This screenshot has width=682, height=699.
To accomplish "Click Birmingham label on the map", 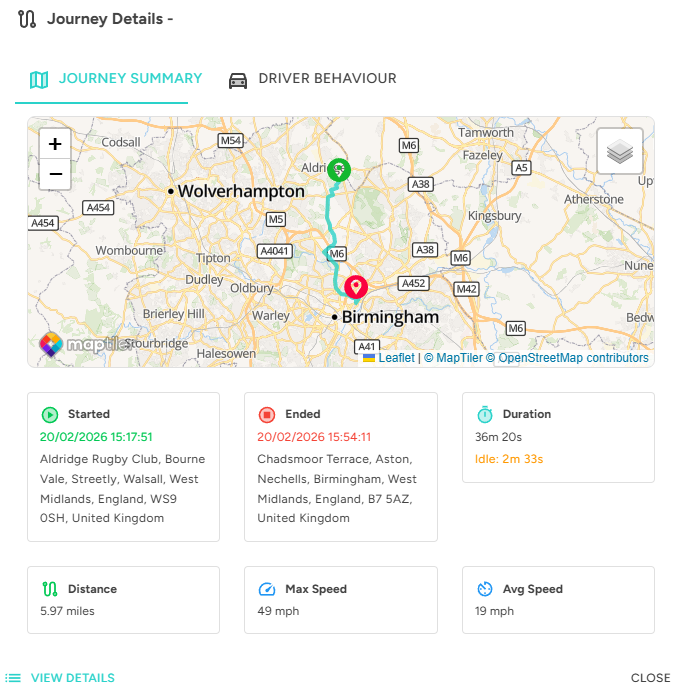I will 390,317.
